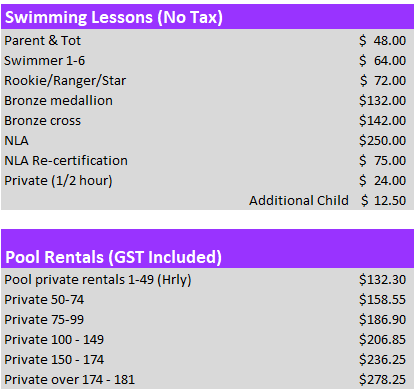Click the Bronze medallion price $132.00

382,101
